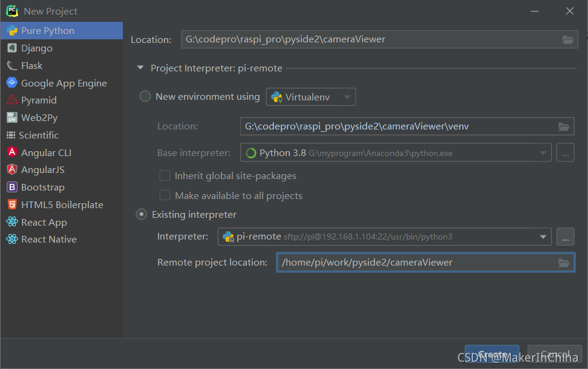Open the Base interpreter dropdown arrow
Viewport: 588px width, 369px height.
pos(543,152)
